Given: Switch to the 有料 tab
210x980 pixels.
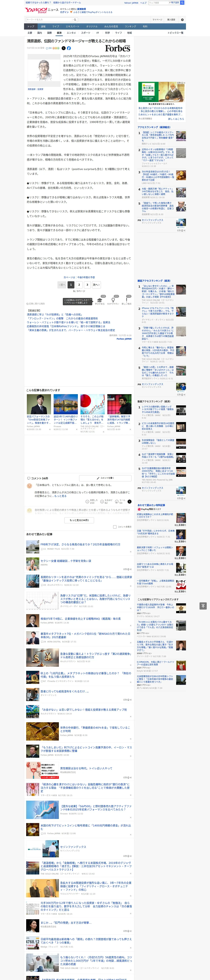Looking at the screenshot, I should click(145, 27).
